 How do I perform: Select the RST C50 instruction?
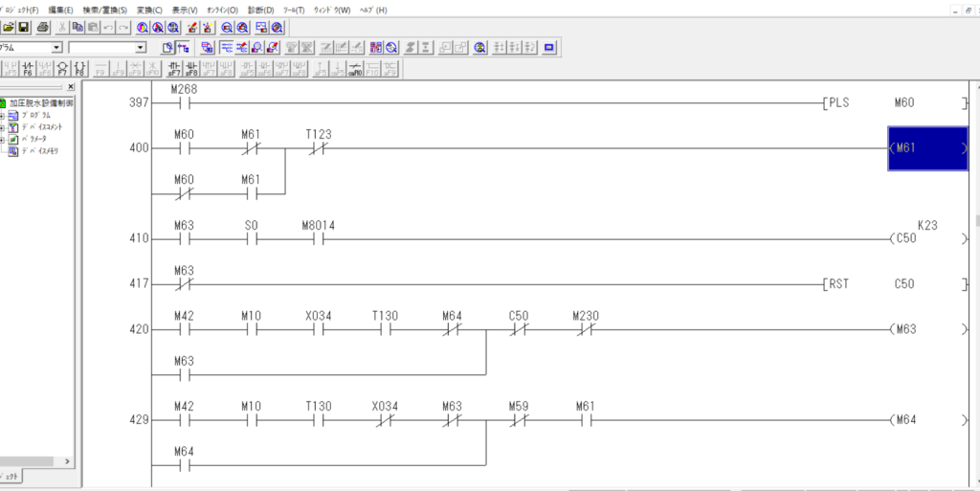coord(895,284)
